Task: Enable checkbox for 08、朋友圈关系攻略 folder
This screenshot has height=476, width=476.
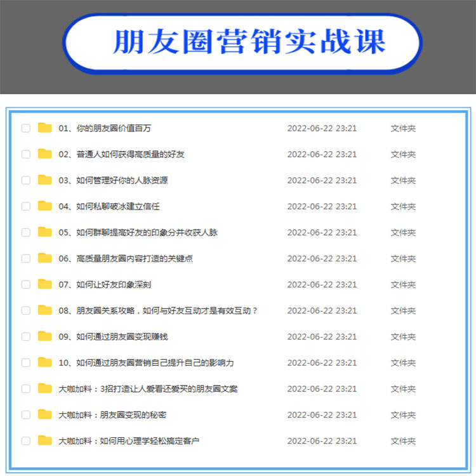Action: [26, 310]
